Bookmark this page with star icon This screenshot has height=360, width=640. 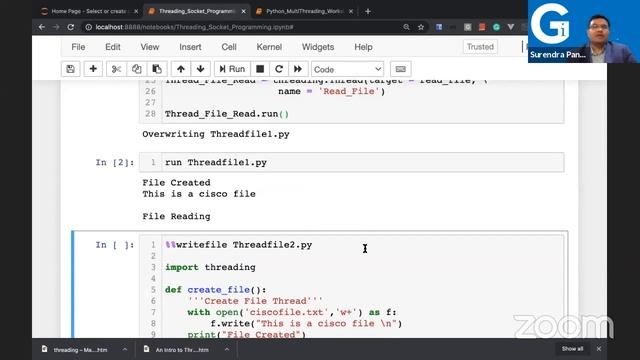pyautogui.click(x=421, y=27)
